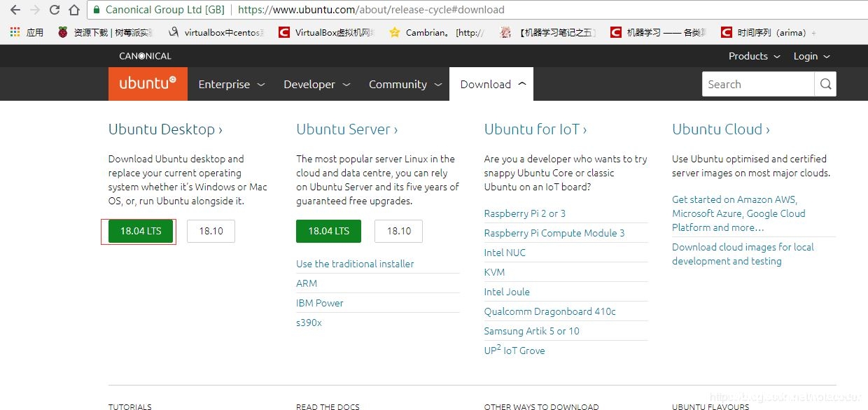
Task: Open the apps grid icon on bookmarks bar
Action: [13, 32]
